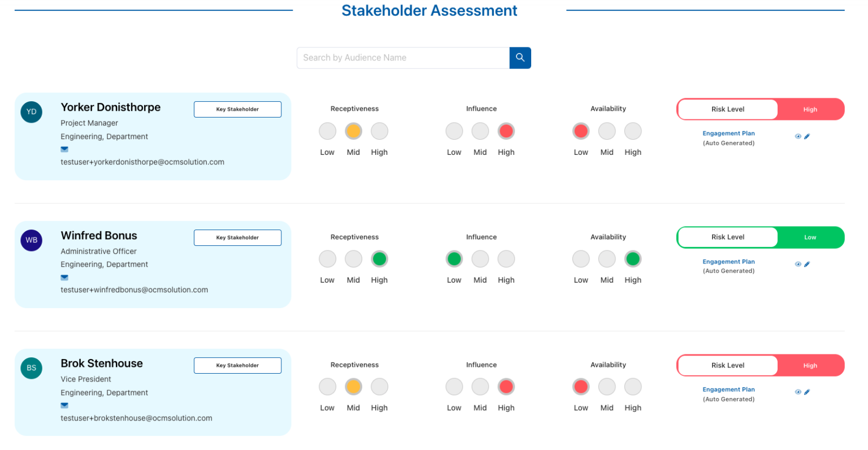This screenshot has height=450, width=868.
Task: Select High Influence for Brok Stenhouse
Action: pyautogui.click(x=506, y=386)
